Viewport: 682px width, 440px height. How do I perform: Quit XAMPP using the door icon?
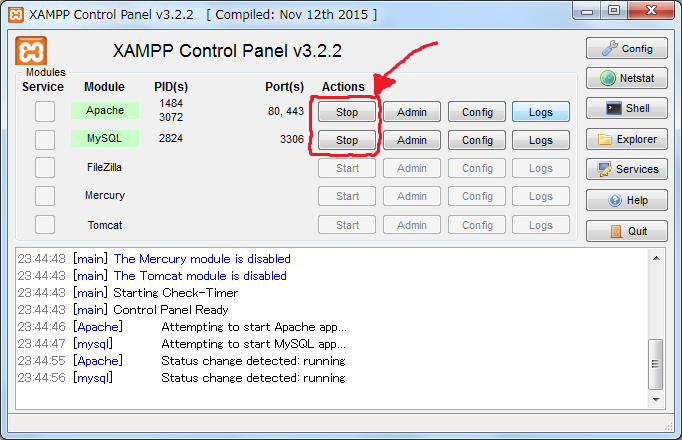click(x=626, y=231)
